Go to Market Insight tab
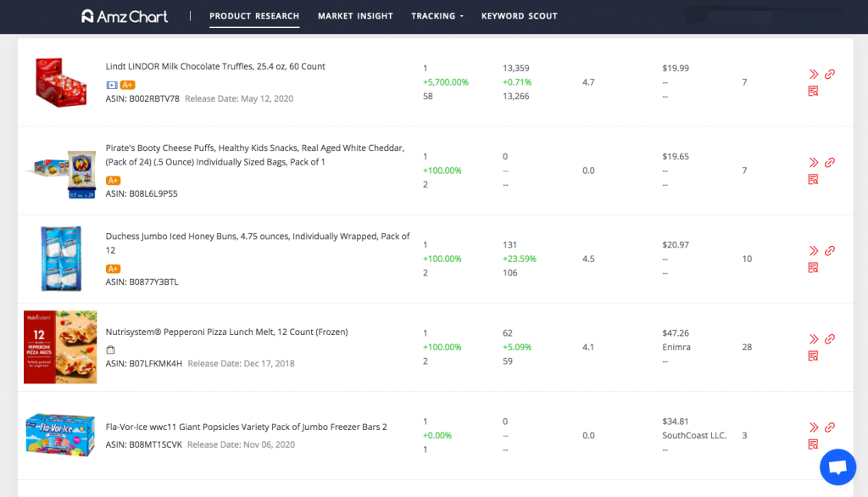The width and height of the screenshot is (868, 497). (x=355, y=16)
